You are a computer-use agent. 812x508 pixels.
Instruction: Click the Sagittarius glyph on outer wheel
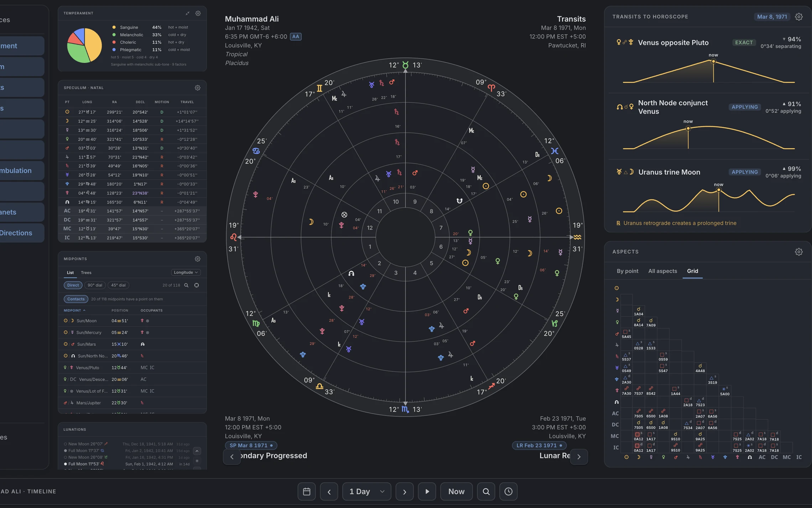point(491,386)
